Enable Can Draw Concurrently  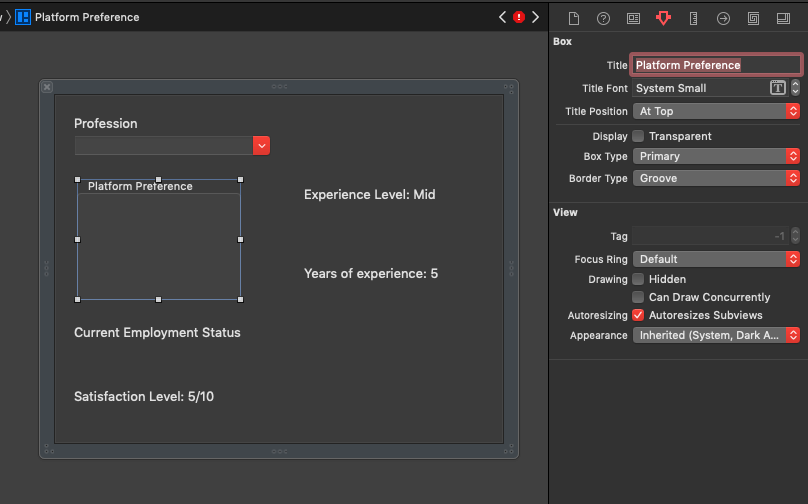pos(638,297)
